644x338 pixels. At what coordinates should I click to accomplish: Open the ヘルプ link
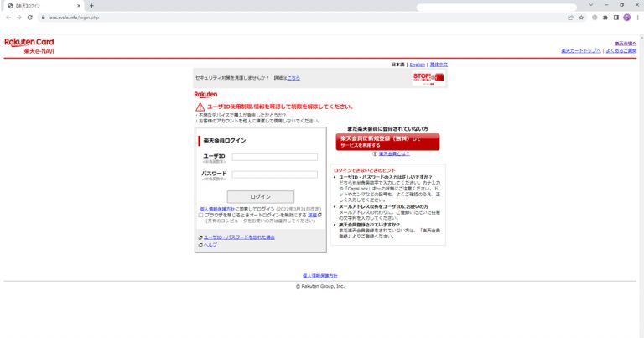(210, 245)
